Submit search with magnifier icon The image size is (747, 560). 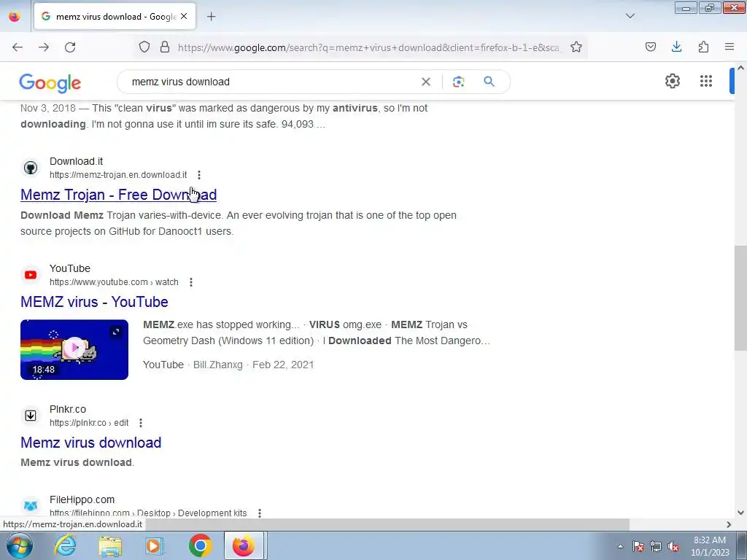point(489,82)
